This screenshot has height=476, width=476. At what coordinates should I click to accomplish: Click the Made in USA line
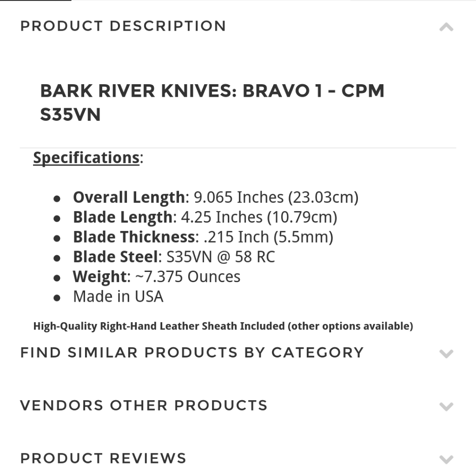118,297
